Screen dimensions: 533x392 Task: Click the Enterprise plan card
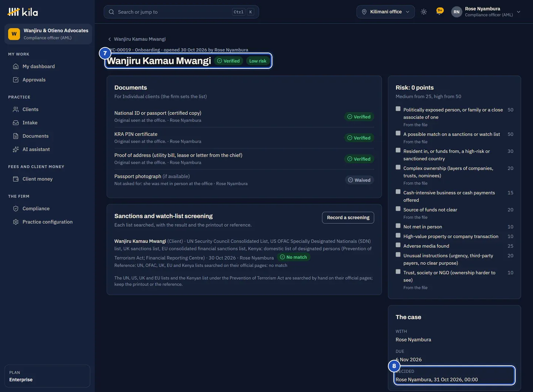(x=47, y=376)
